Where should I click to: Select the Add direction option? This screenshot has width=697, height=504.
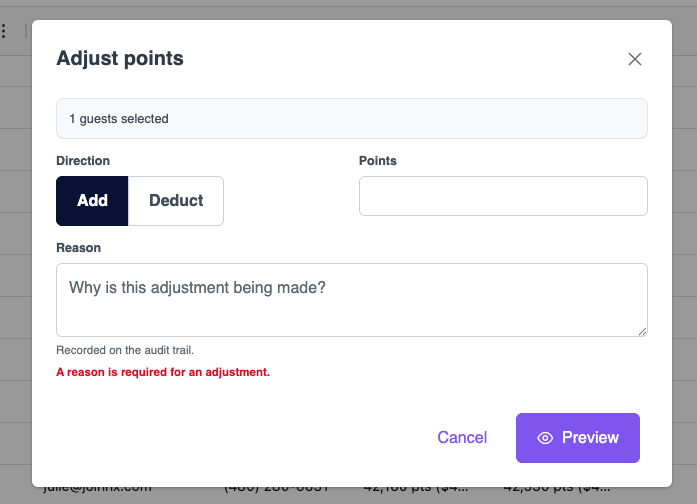point(92,201)
